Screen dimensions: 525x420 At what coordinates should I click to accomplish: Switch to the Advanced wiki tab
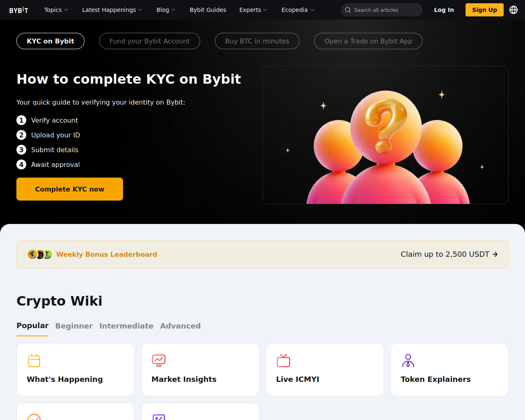[180, 326]
